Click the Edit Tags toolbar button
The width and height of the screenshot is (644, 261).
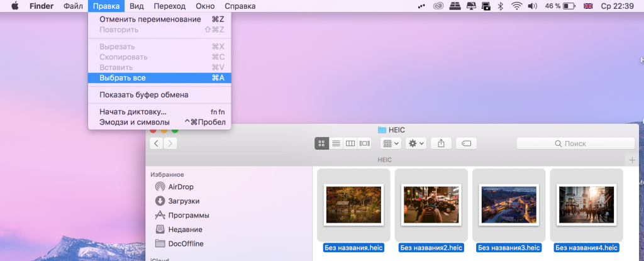(467, 143)
